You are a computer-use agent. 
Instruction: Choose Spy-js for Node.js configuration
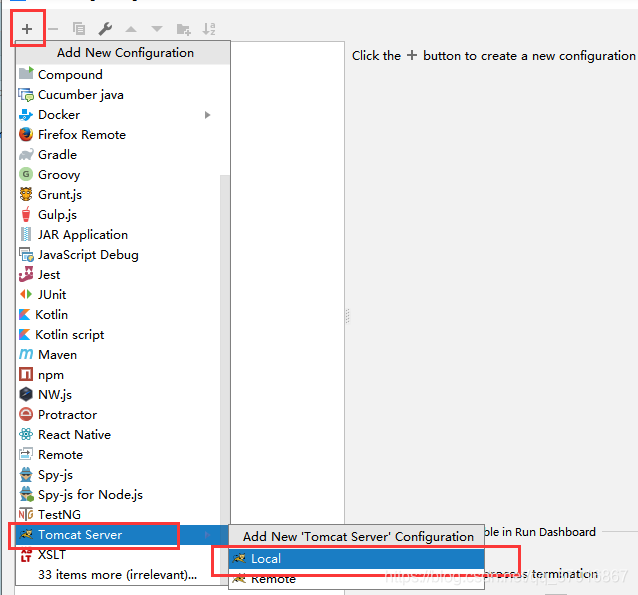(x=118, y=494)
